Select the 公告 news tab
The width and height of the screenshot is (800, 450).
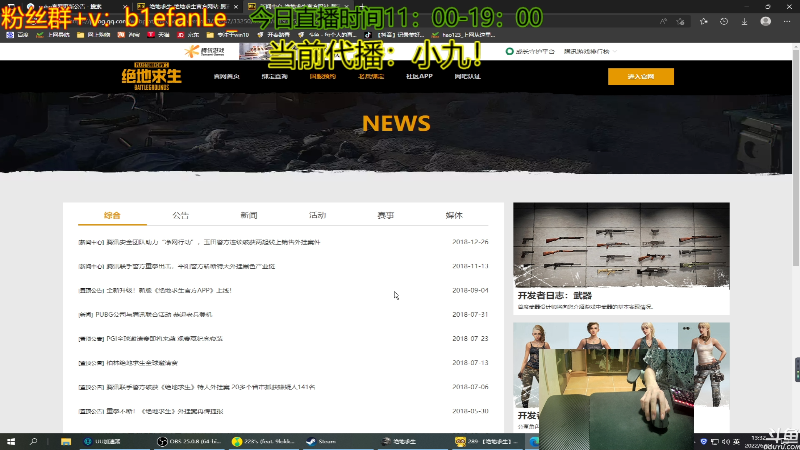[x=181, y=215]
